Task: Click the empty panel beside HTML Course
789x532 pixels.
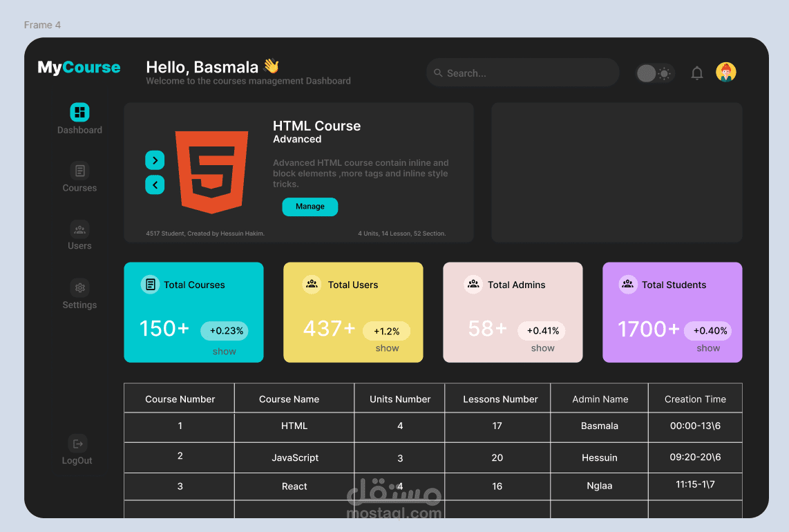Action: coord(617,173)
